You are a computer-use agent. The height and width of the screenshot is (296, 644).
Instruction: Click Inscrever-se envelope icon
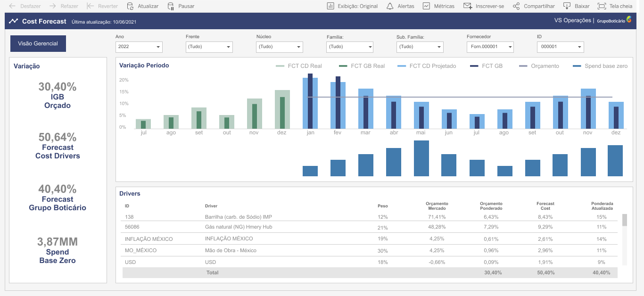coord(468,6)
